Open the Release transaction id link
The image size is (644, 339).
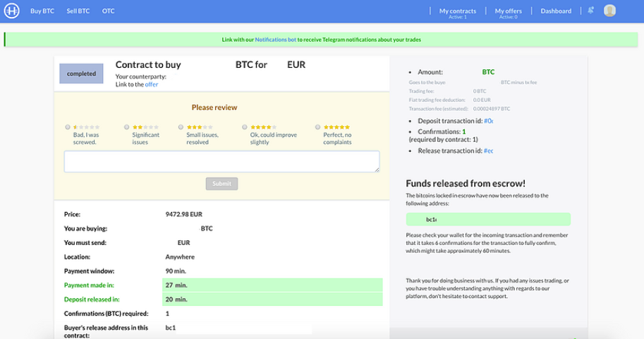(488, 151)
